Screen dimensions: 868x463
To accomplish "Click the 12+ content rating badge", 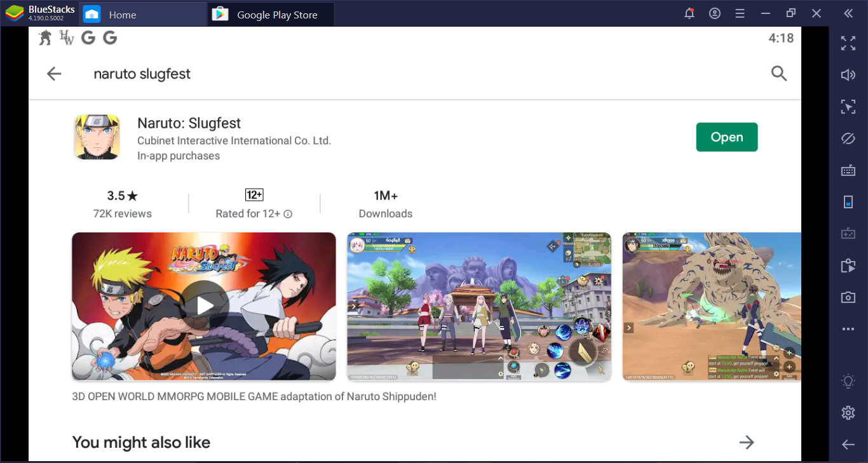I will click(x=254, y=195).
